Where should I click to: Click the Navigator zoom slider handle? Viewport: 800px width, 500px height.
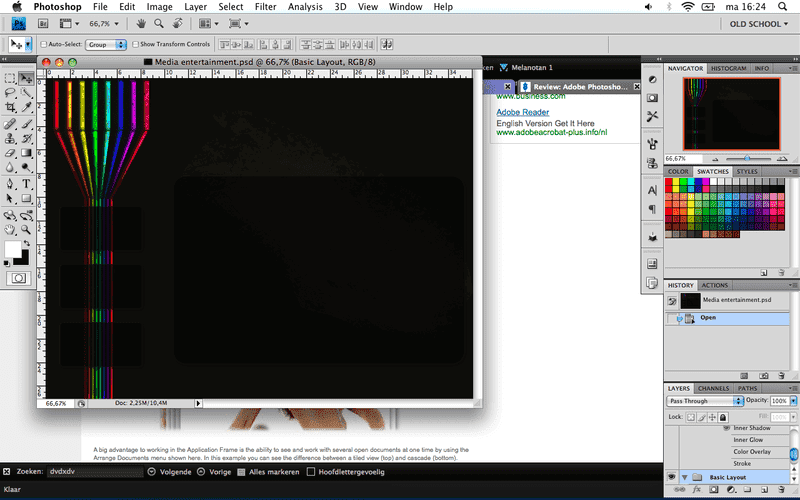click(746, 158)
